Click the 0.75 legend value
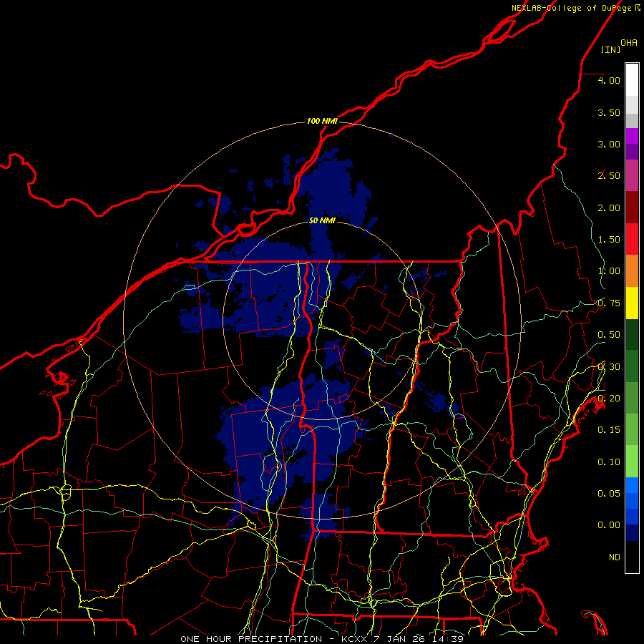This screenshot has height=644, width=644. coord(609,303)
